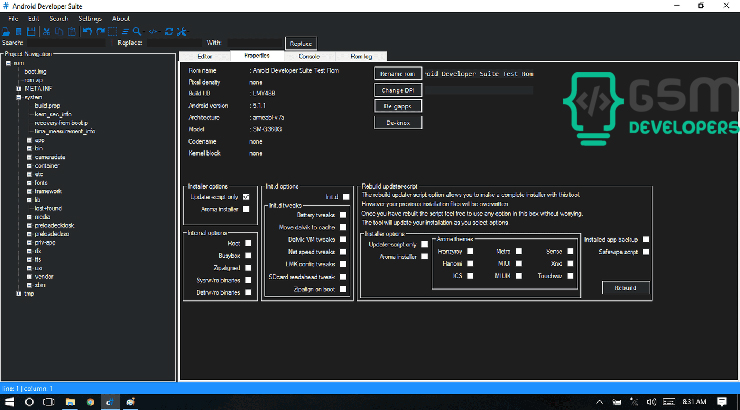This screenshot has height=410, width=740.
Task: Enable Battery tweaks checkbox
Action: (343, 215)
